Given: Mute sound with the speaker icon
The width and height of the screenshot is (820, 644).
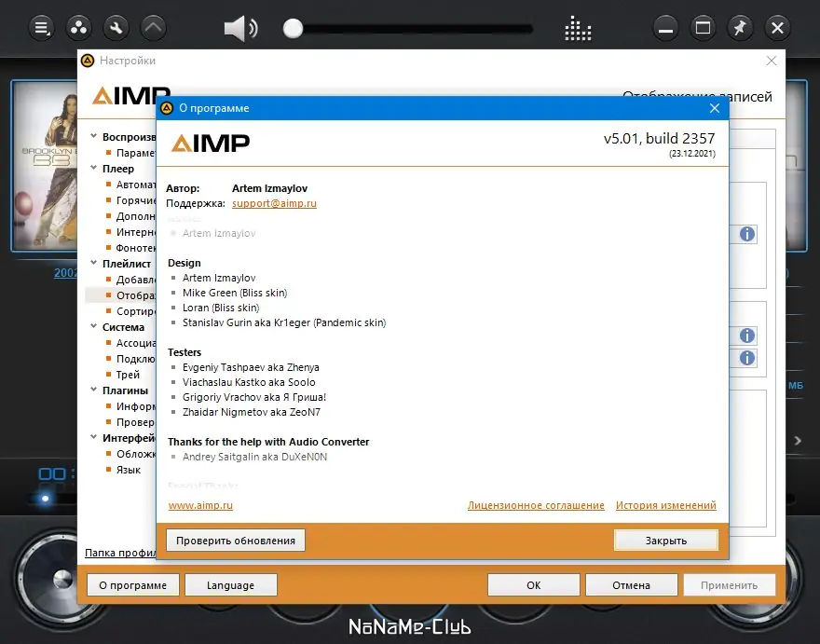Looking at the screenshot, I should click(240, 28).
